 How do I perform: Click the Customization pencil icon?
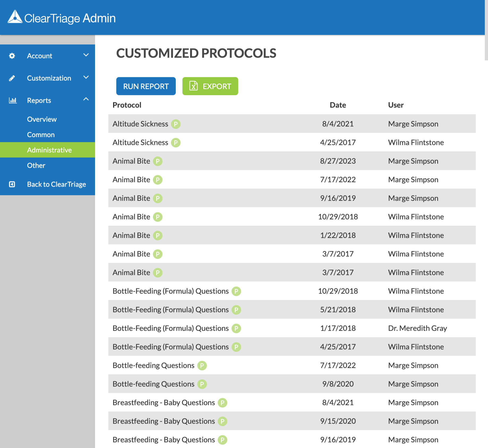(x=12, y=78)
